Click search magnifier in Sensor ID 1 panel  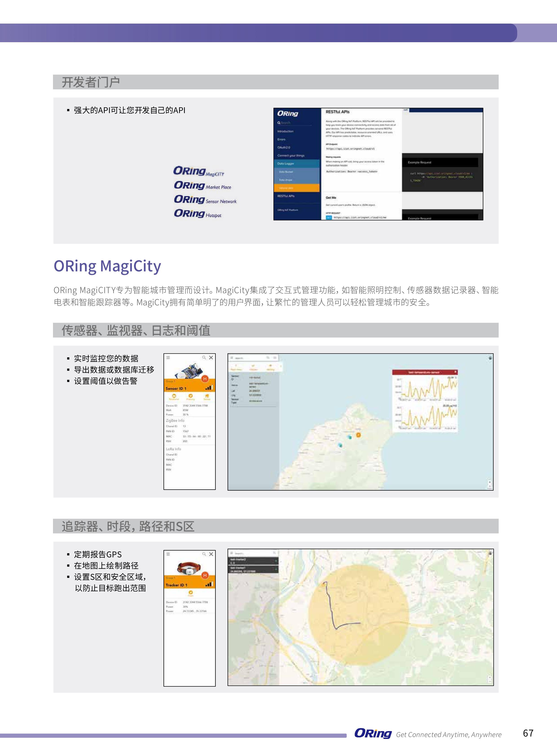click(204, 358)
